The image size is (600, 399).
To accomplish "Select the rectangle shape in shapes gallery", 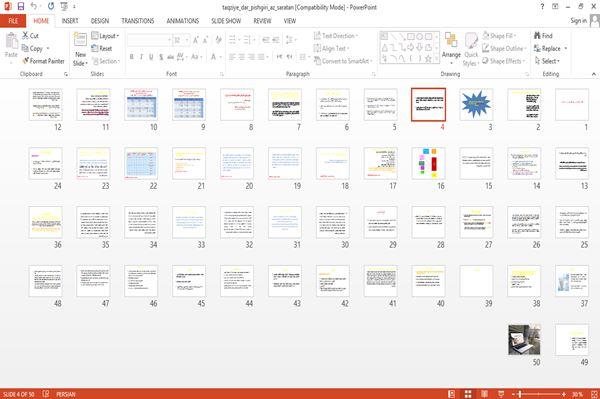I will [x=411, y=37].
